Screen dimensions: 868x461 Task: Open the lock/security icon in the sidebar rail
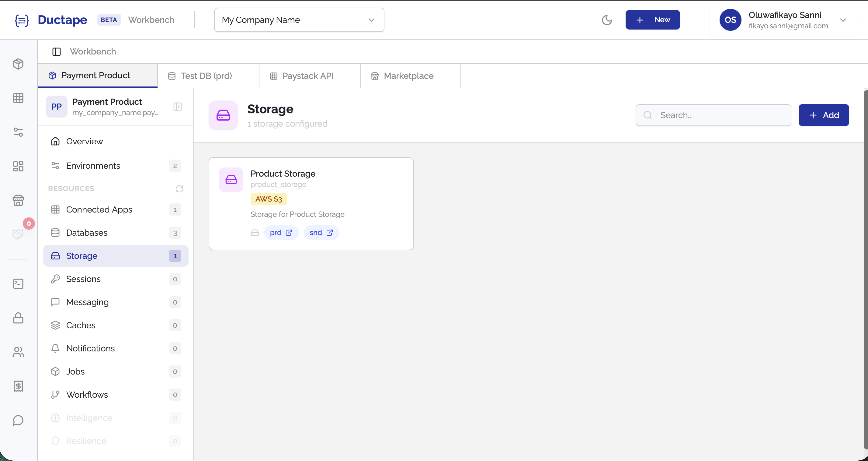[x=18, y=318]
